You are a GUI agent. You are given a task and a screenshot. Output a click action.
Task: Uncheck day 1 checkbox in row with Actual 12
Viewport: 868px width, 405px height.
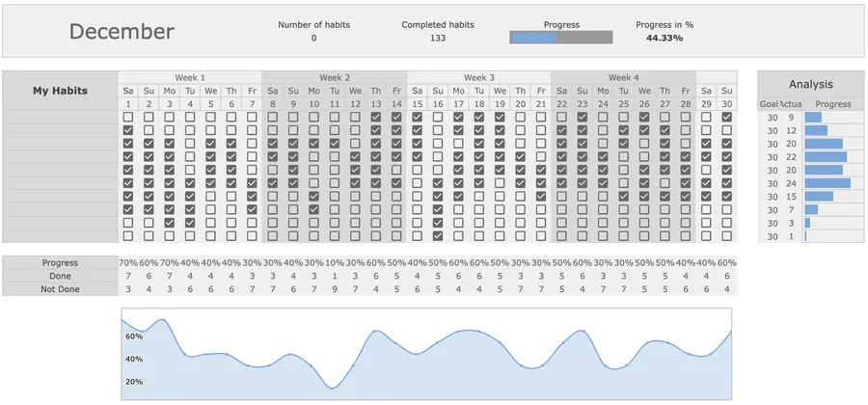[x=128, y=130]
